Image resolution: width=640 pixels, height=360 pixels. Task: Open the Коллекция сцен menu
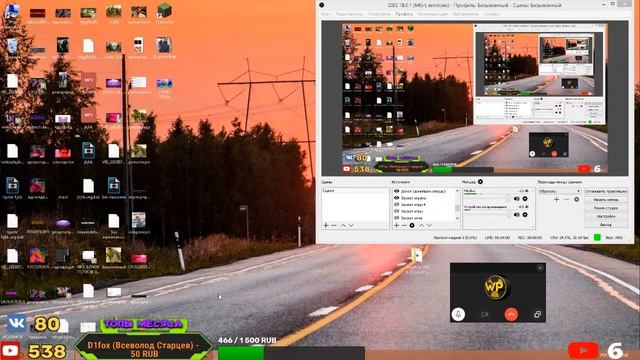tap(433, 14)
